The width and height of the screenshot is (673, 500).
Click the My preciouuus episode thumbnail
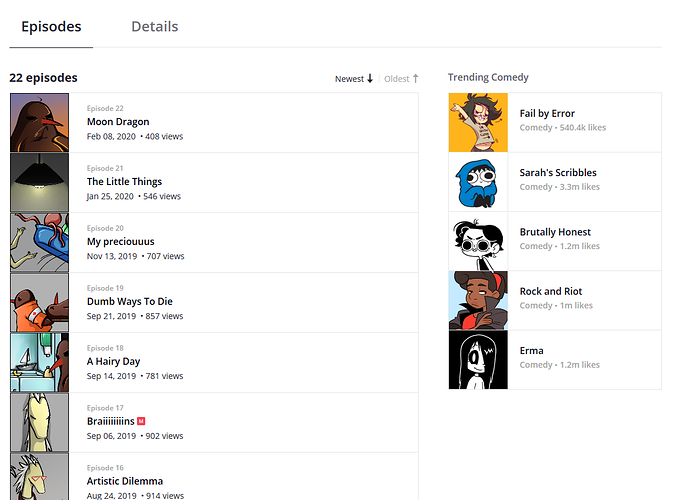39,243
